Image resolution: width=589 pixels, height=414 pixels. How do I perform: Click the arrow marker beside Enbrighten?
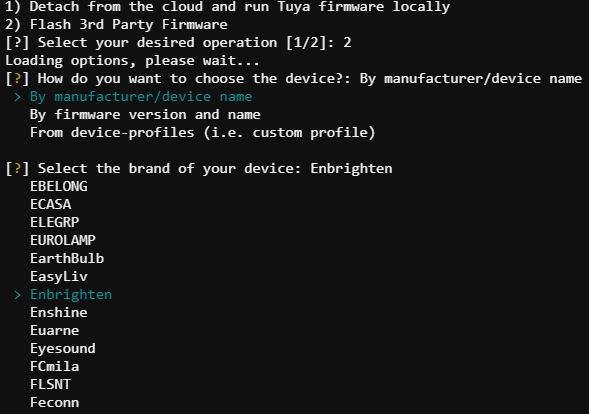coord(17,295)
